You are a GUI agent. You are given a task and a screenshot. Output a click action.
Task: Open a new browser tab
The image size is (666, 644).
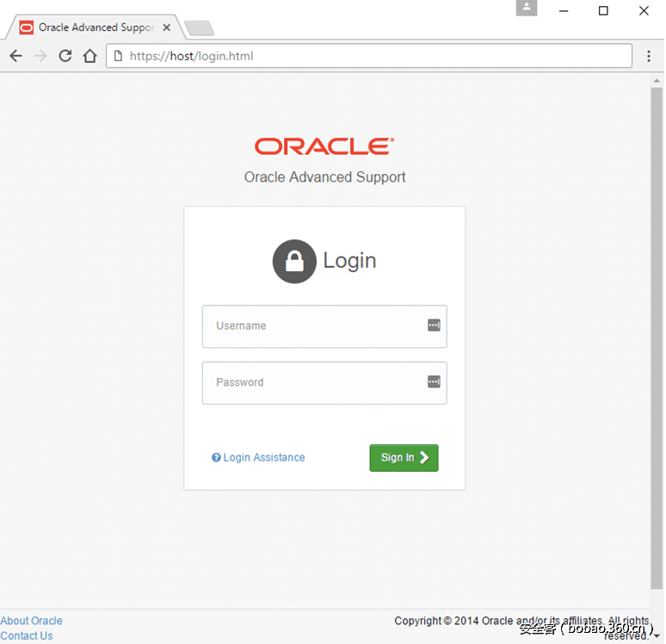point(200,28)
